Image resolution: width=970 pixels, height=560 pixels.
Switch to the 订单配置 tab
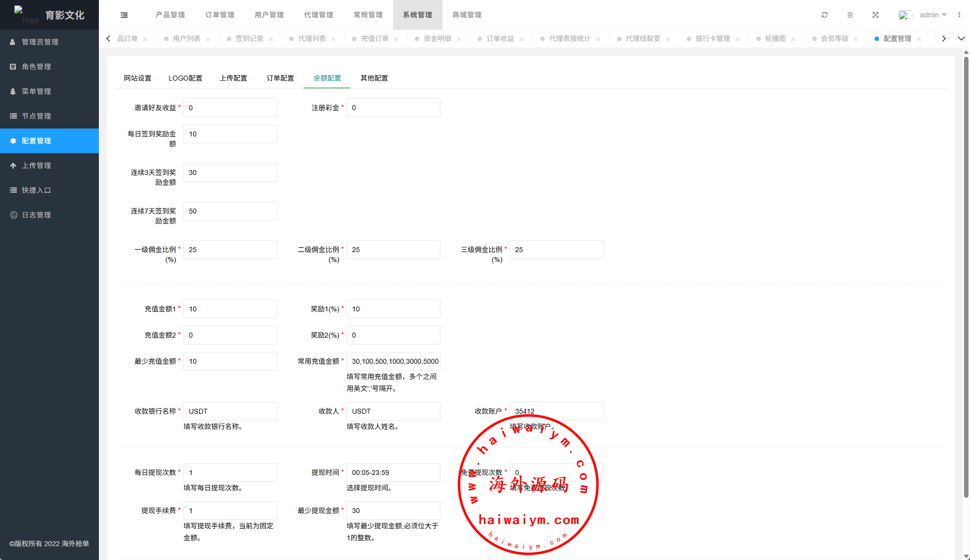click(280, 78)
